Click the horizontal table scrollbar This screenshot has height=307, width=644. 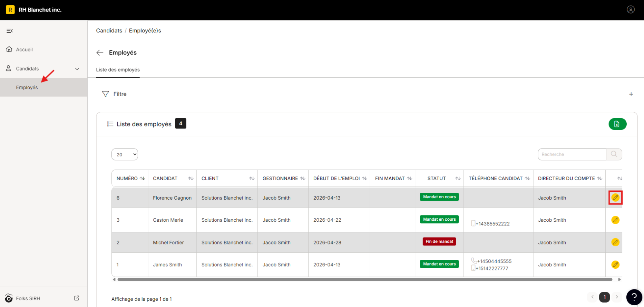[365, 279]
